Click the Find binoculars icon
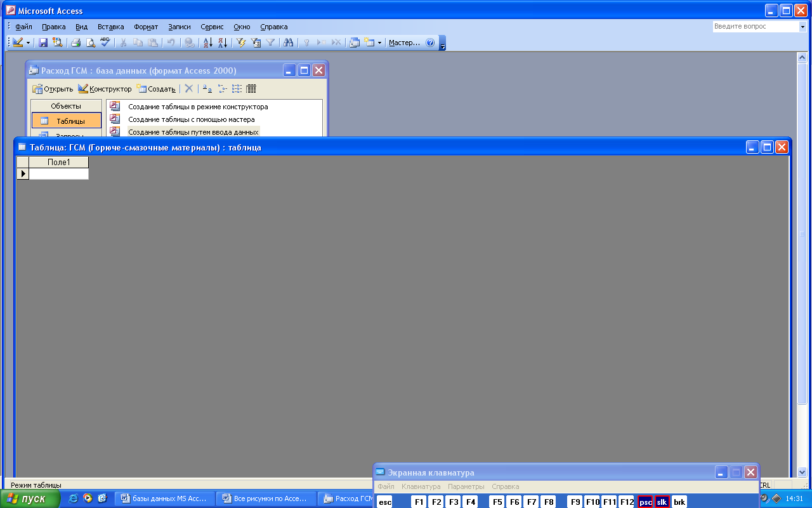 pos(289,43)
